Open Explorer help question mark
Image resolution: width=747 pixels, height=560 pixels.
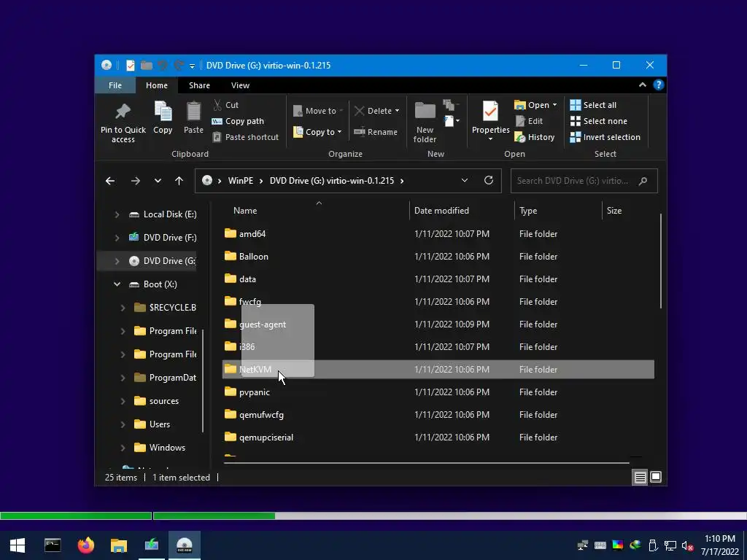[659, 85]
